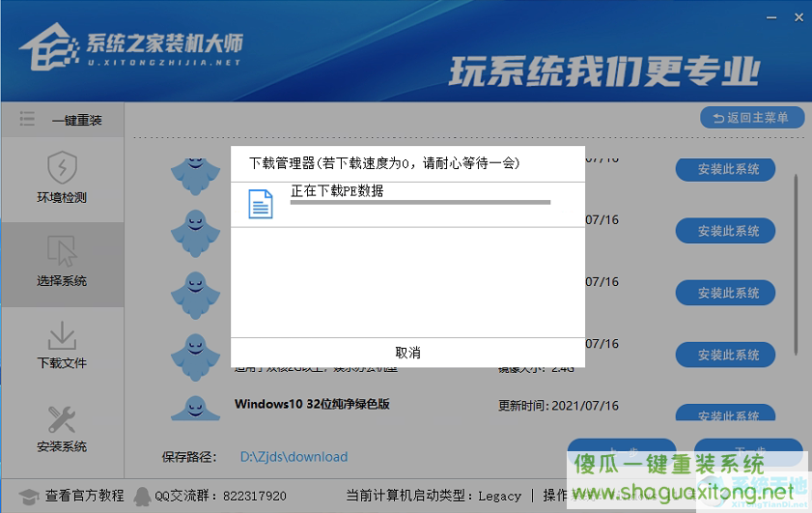
Task: Cancel the PE download with 取消
Action: click(407, 353)
